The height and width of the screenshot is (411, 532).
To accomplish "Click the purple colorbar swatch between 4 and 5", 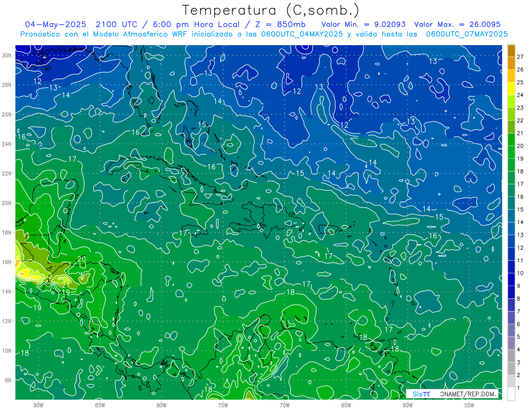I will pyautogui.click(x=512, y=343).
